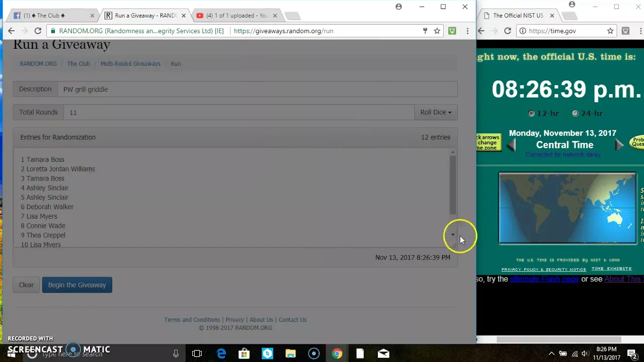Open profile icon in left browser title bar
The image size is (644, 362).
(x=398, y=7)
